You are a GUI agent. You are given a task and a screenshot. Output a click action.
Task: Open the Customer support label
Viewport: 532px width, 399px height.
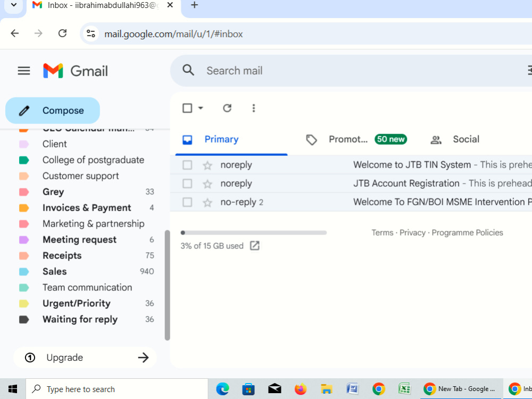tap(81, 176)
